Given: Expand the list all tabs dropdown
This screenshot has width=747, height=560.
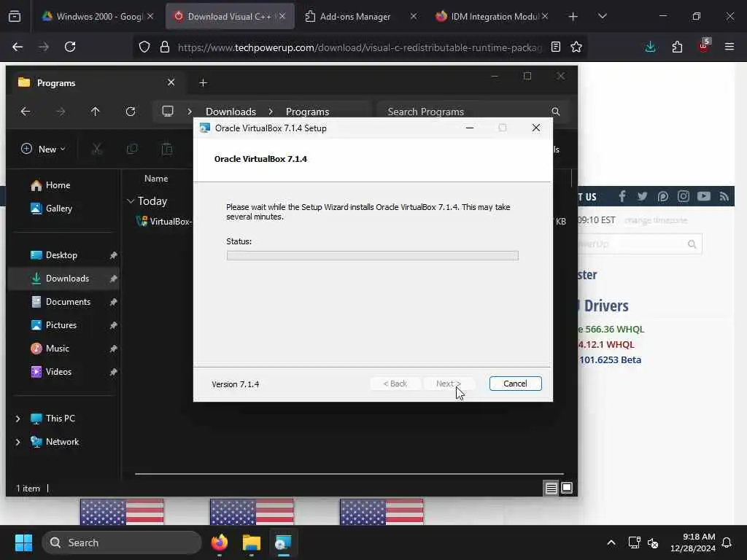Looking at the screenshot, I should click(602, 16).
